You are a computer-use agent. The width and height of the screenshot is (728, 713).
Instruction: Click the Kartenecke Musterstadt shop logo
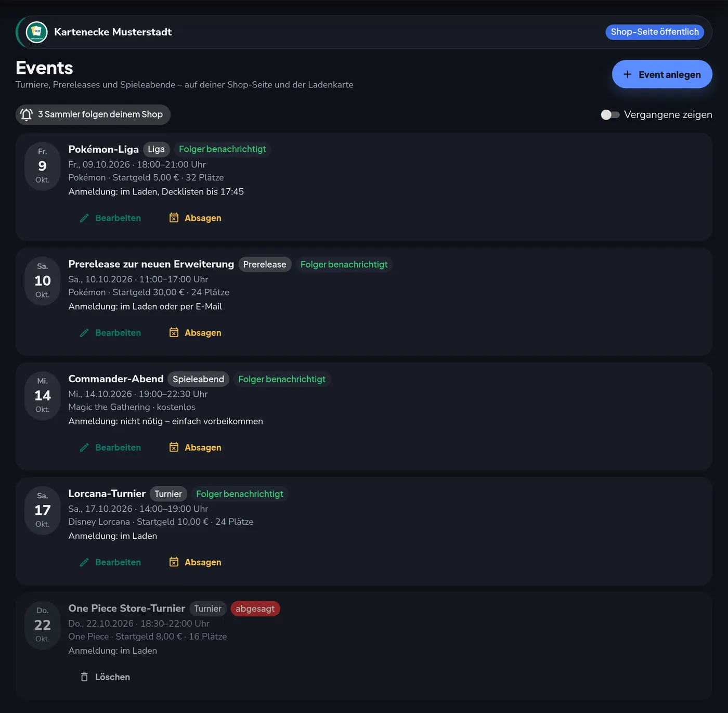coord(36,32)
